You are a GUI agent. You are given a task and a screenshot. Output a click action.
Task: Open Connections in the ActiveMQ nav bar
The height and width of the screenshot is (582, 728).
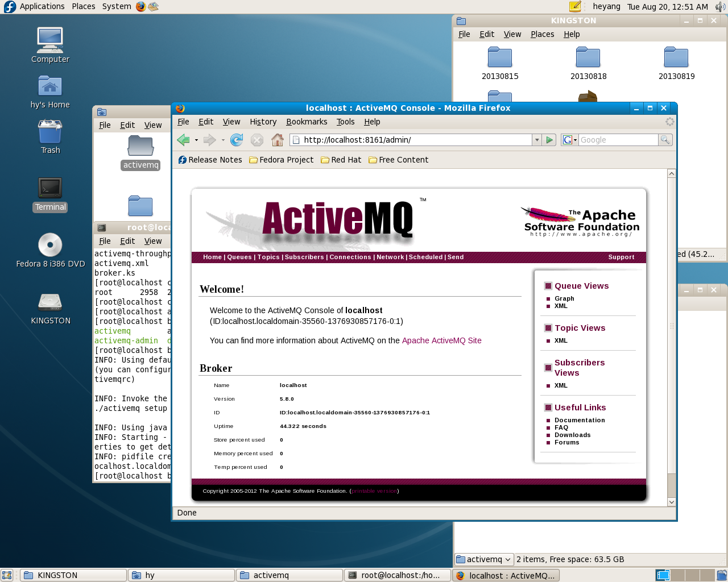click(350, 257)
